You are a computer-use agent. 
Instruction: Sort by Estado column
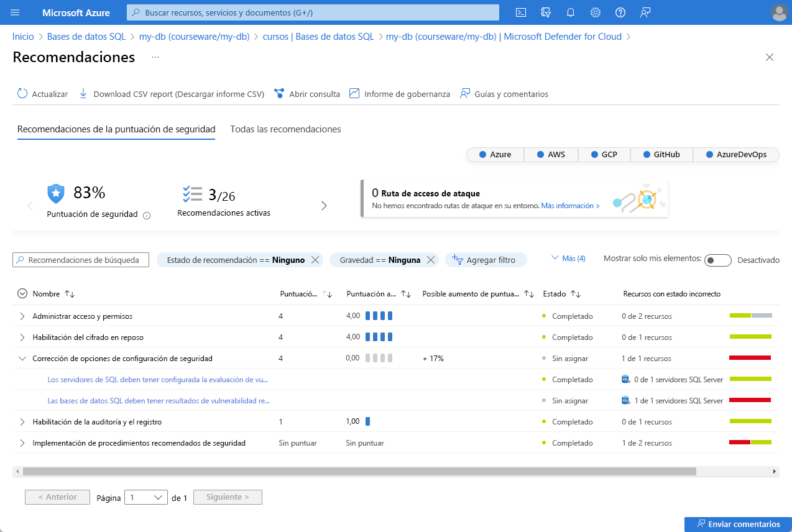pos(576,294)
